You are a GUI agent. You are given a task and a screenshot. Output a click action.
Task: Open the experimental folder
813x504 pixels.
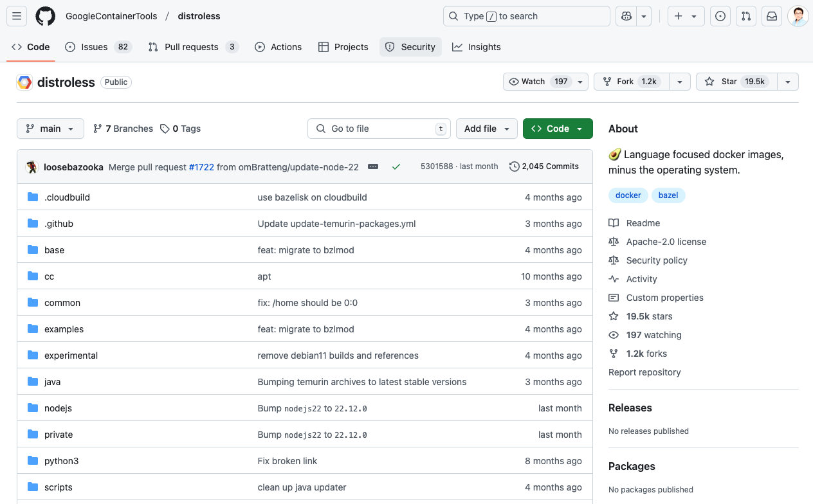click(x=71, y=355)
